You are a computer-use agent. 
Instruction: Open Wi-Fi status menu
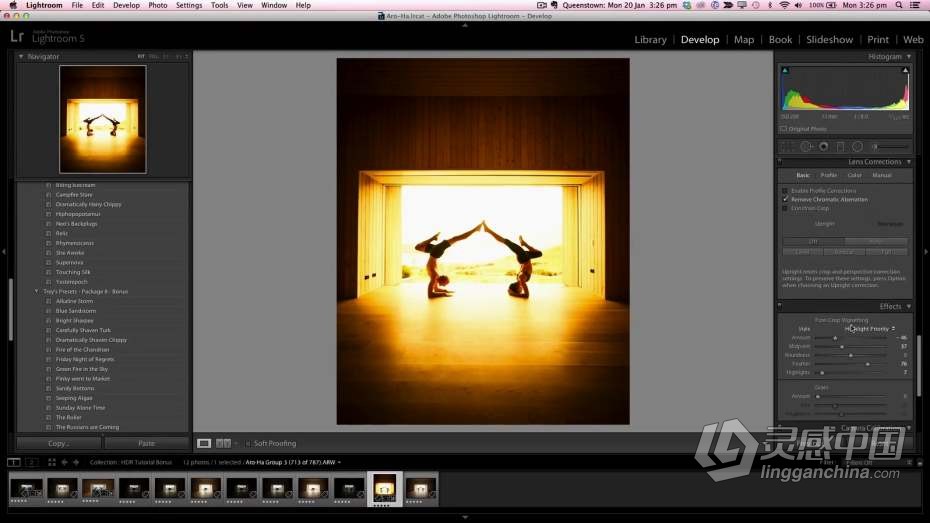(x=784, y=5)
